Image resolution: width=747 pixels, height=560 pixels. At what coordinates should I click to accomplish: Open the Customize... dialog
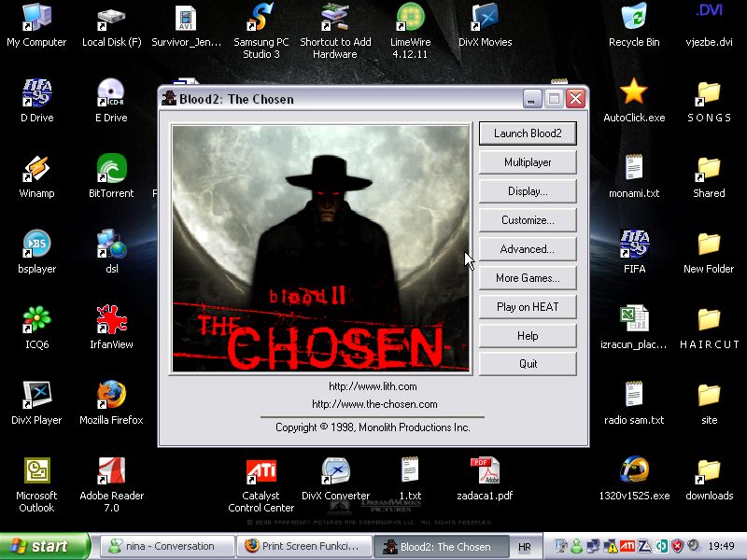(x=528, y=220)
